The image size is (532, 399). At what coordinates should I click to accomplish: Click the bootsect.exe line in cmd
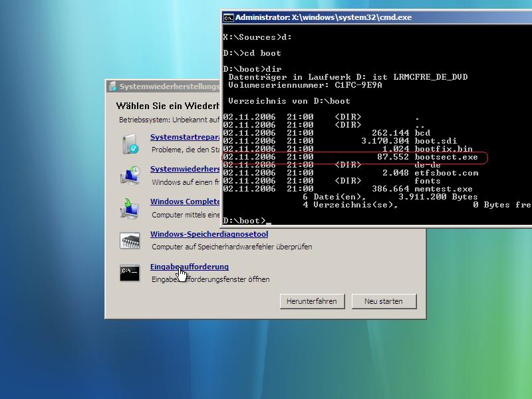(x=350, y=157)
